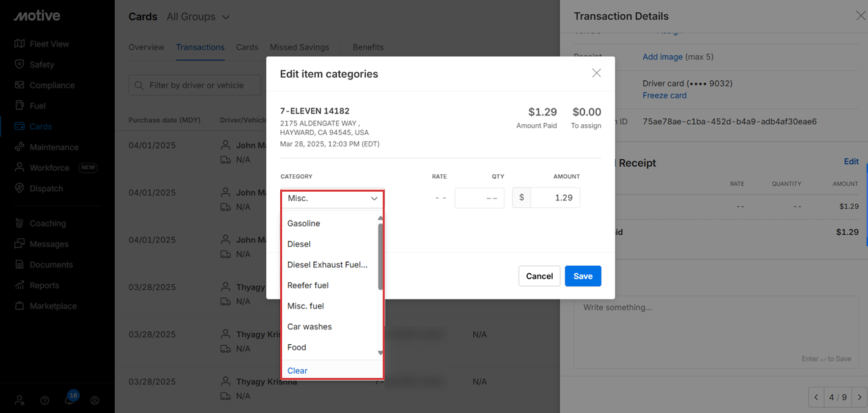
Task: Click Clear link below category options
Action: (x=297, y=370)
